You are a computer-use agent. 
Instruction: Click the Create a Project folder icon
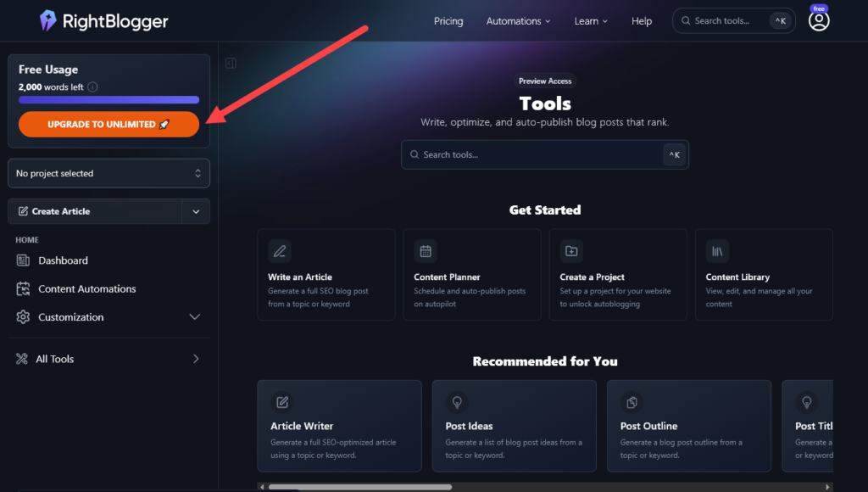[x=571, y=251]
